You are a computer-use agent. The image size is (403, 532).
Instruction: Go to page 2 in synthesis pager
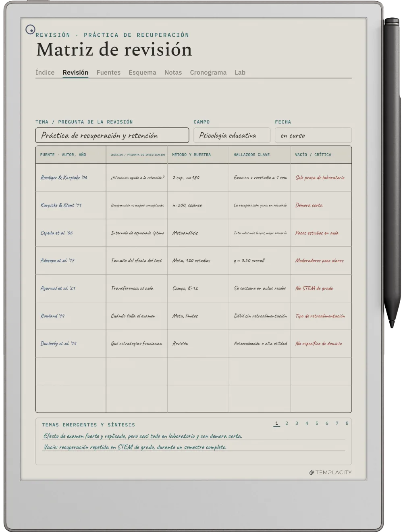pos(287,424)
